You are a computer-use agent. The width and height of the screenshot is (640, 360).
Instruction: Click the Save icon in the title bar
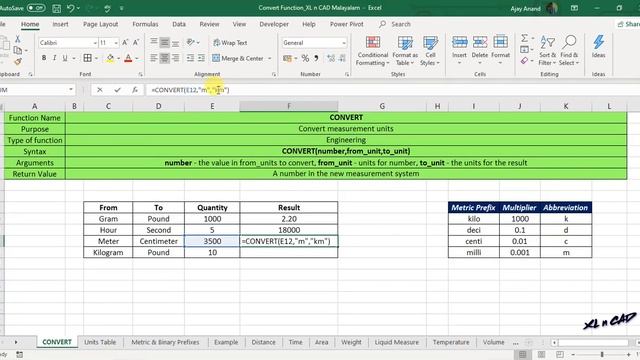(57, 8)
